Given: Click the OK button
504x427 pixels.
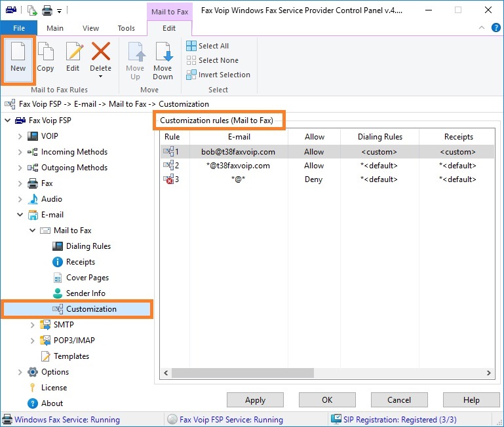Looking at the screenshot, I should coord(327,400).
